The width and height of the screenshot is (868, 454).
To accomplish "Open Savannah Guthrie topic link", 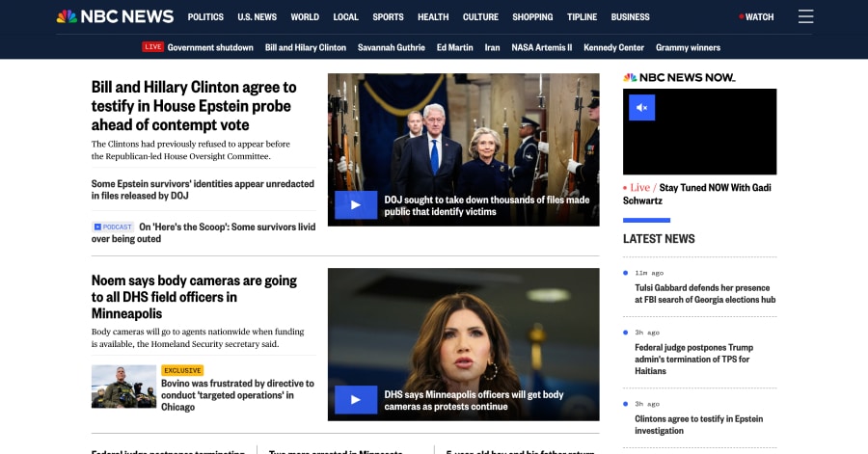I will point(392,47).
